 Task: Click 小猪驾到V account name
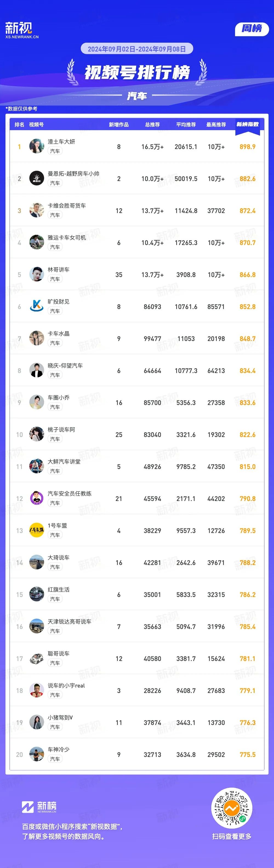[60, 718]
